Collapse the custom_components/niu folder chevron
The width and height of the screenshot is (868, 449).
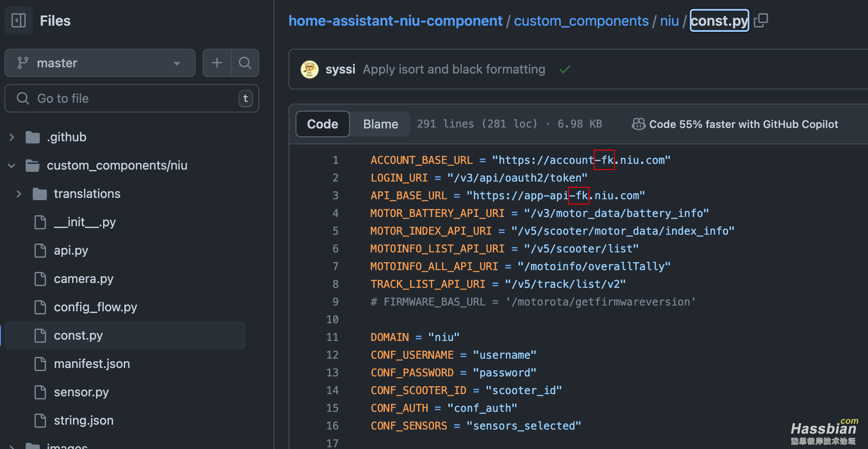coord(12,166)
